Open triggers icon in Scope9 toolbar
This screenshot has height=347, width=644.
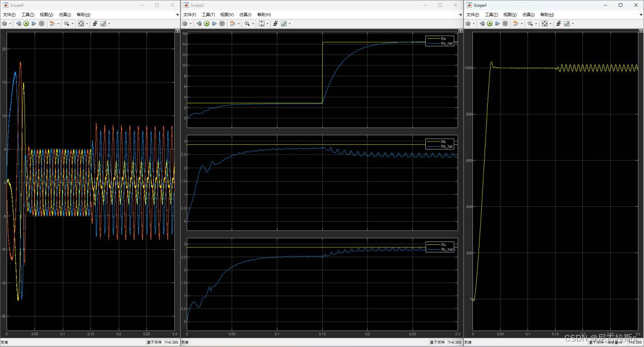click(x=95, y=24)
